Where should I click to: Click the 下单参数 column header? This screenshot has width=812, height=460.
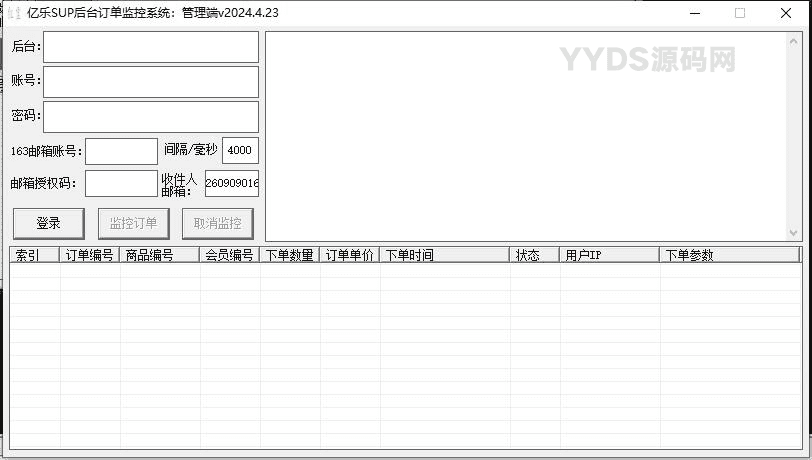(x=730, y=255)
